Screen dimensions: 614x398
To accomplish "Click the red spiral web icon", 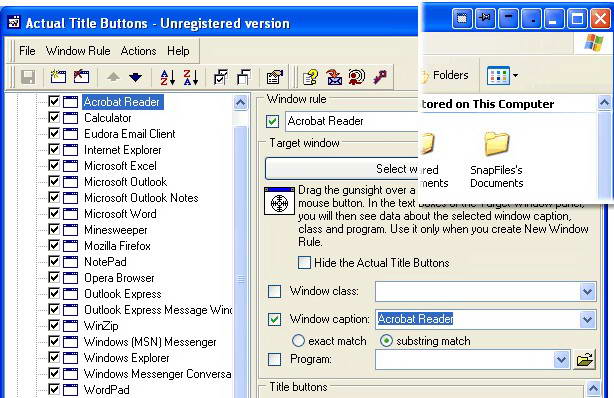I will [x=357, y=77].
